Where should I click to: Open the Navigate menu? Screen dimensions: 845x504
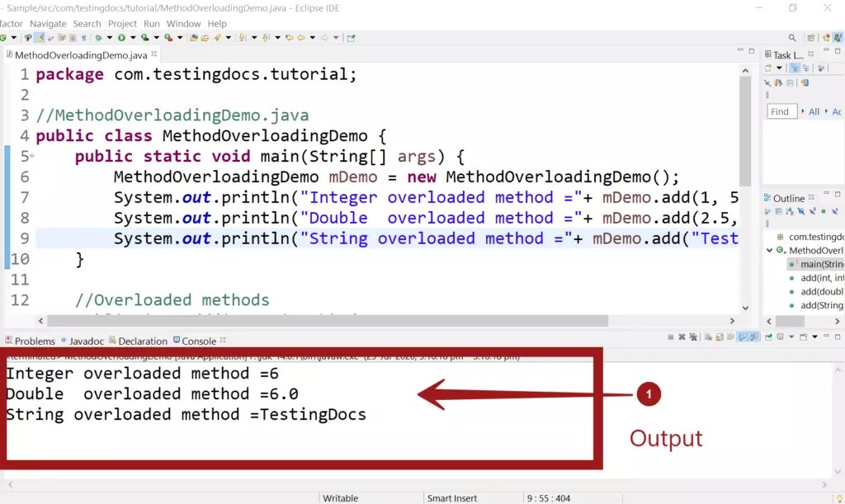click(48, 24)
